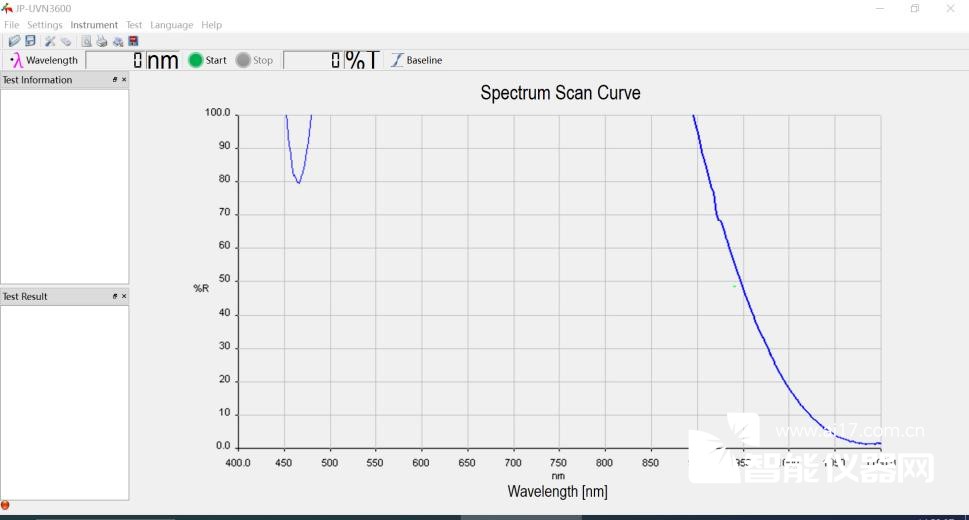Viewport: 969px width, 520px height.
Task: Click the 850 x-axis tick label
Action: pyautogui.click(x=650, y=462)
